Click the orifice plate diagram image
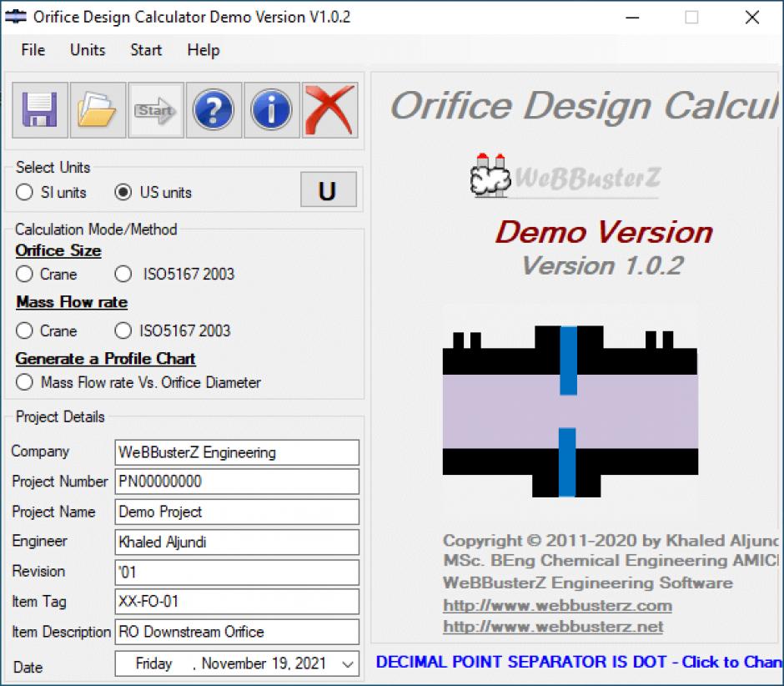 (570, 411)
